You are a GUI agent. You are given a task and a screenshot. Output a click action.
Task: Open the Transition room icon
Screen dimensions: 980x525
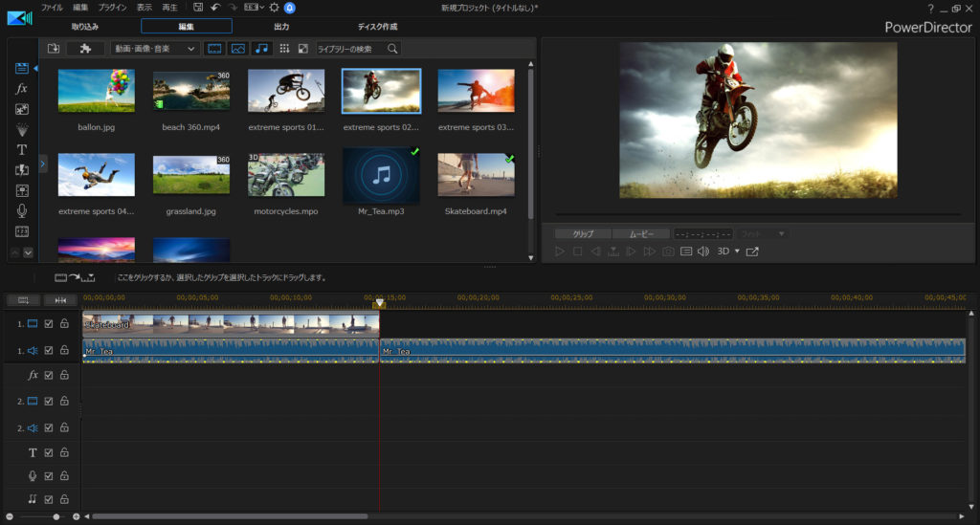pos(22,170)
